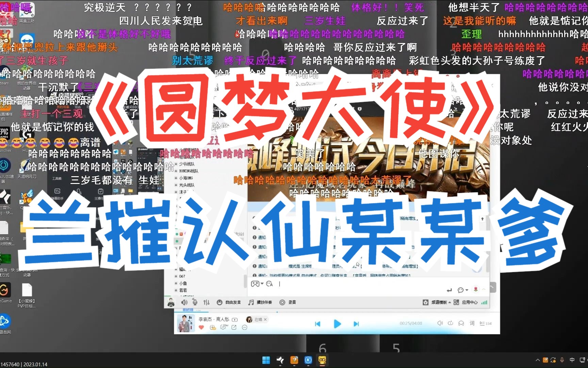Open the 【小蜜蜂】PVP目标 file on desktop

27,295
